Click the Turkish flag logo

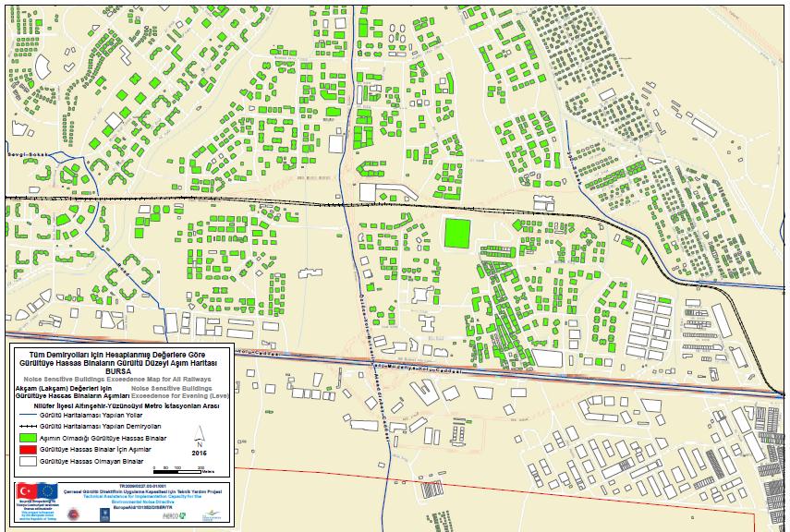point(26,492)
